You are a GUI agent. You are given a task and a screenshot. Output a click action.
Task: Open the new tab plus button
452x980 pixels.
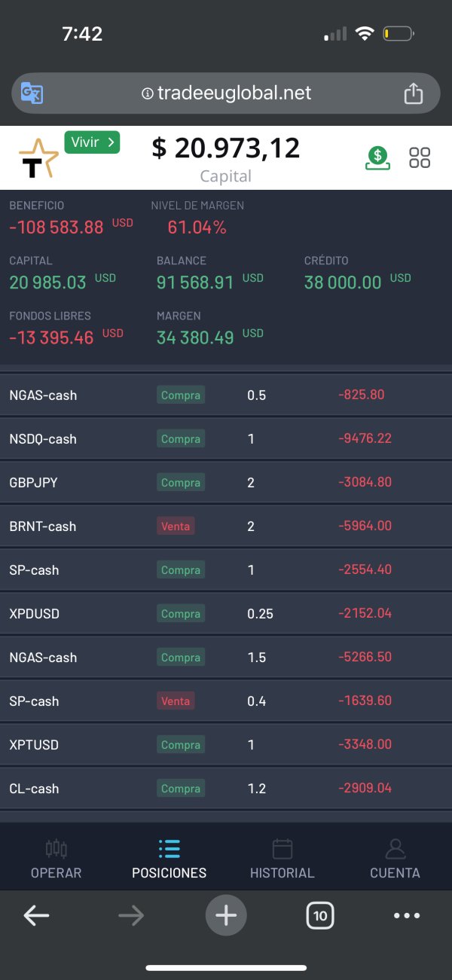click(226, 916)
